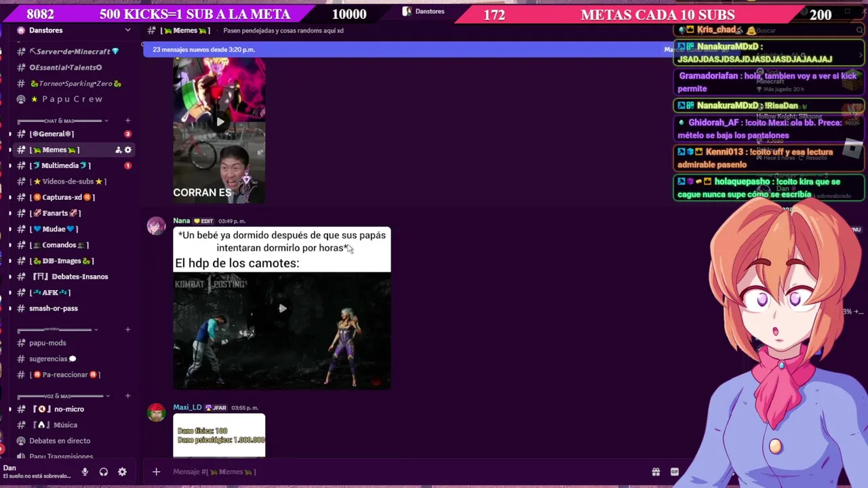Open the gift icon in message bar
The image size is (868, 488).
(x=656, y=472)
